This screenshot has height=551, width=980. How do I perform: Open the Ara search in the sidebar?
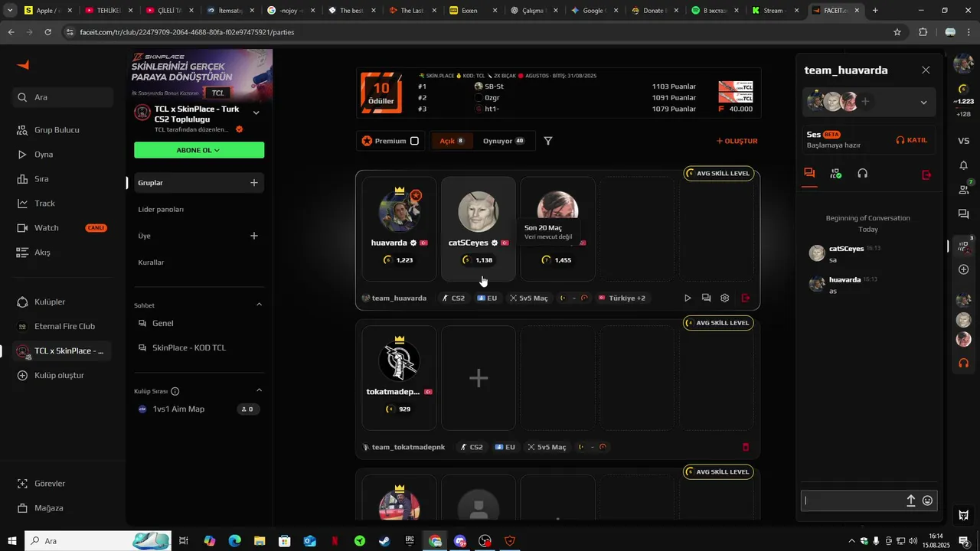click(64, 97)
